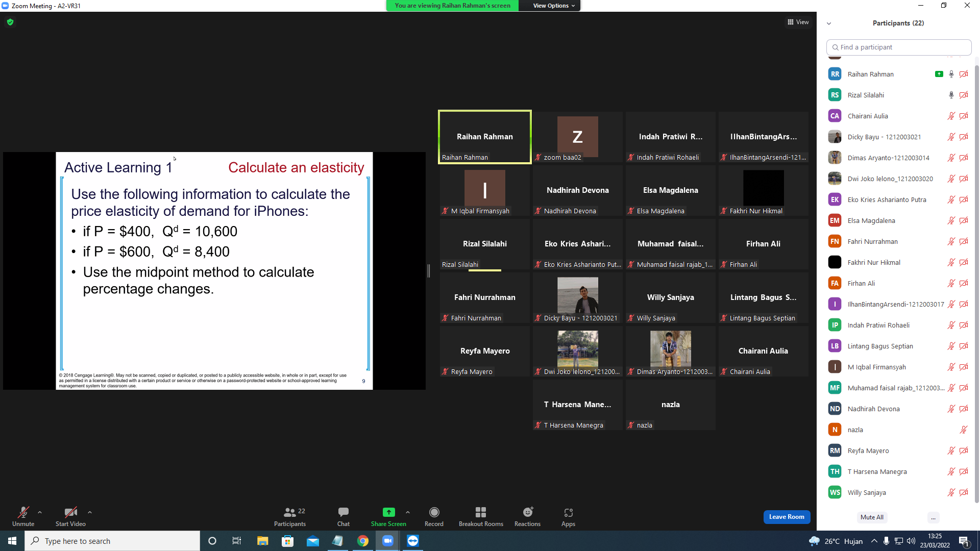Click the Unmute microphone icon

(x=23, y=512)
